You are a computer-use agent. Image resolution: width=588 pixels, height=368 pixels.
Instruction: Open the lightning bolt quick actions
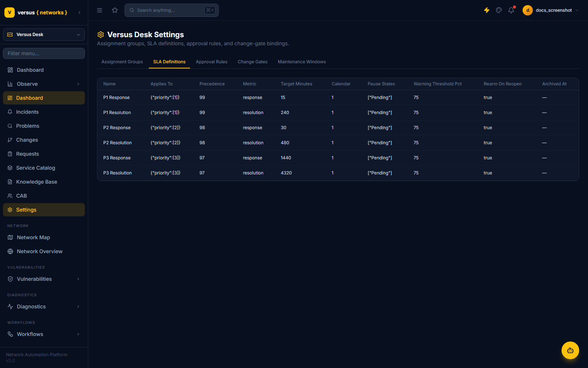pyautogui.click(x=487, y=10)
